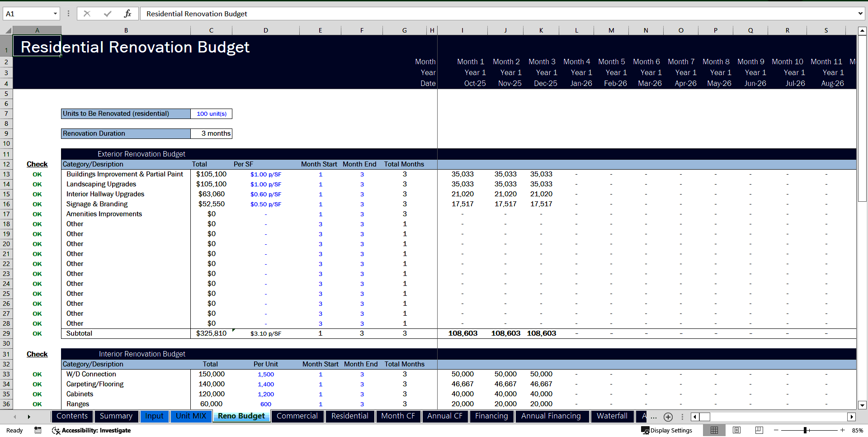Adjust the zoom slider handle
868x437 pixels.
[805, 430]
